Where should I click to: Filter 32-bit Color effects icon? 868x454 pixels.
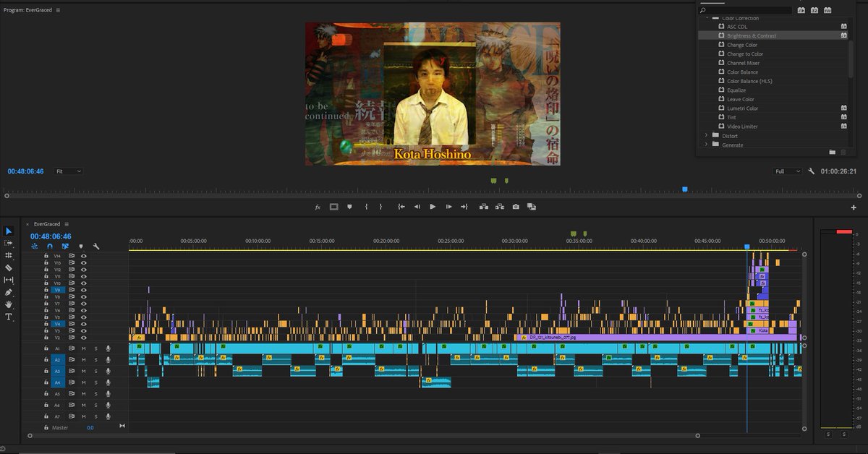[814, 10]
